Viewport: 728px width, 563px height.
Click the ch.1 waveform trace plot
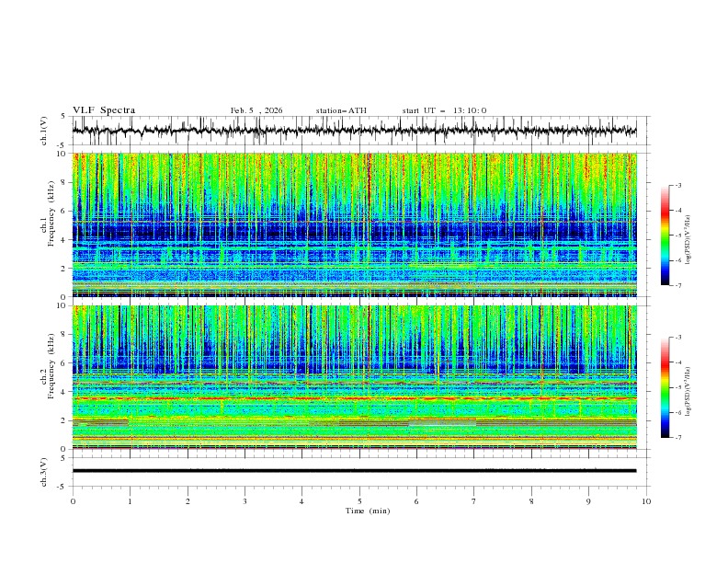(354, 131)
